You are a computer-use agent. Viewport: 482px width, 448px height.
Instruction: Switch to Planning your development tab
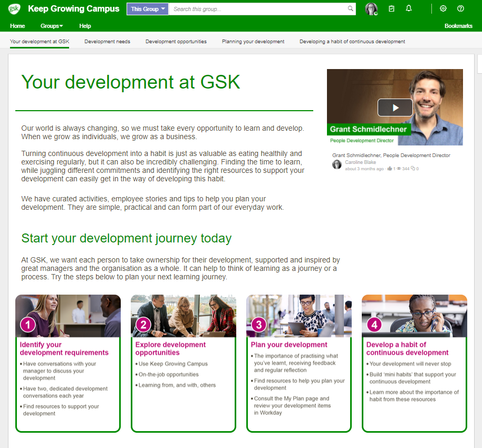[253, 42]
